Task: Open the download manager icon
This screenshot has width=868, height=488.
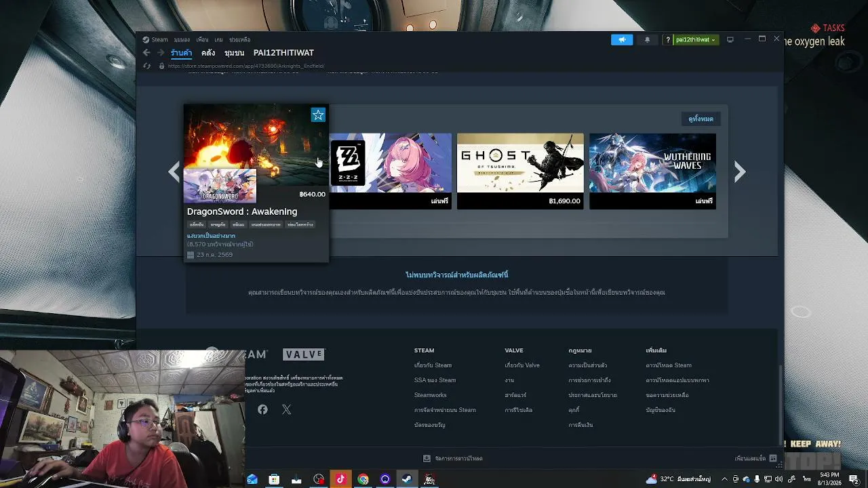Action: [x=427, y=458]
